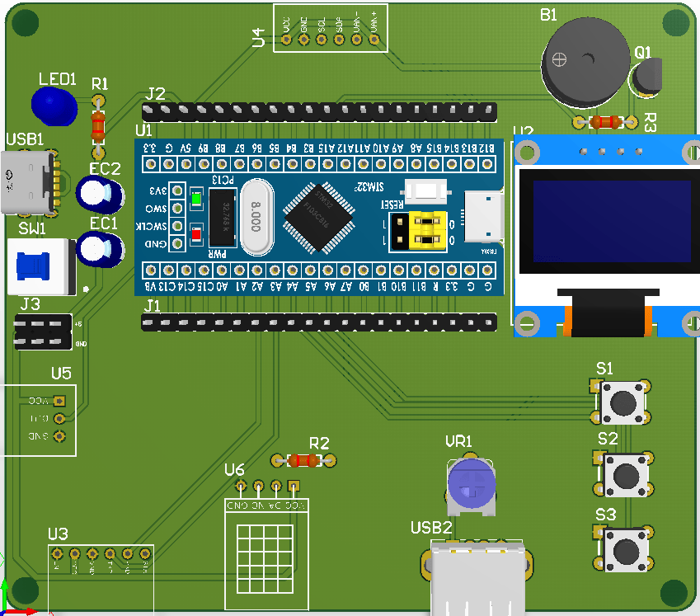Select the 8.000 crystal oscillator

[x=256, y=218]
